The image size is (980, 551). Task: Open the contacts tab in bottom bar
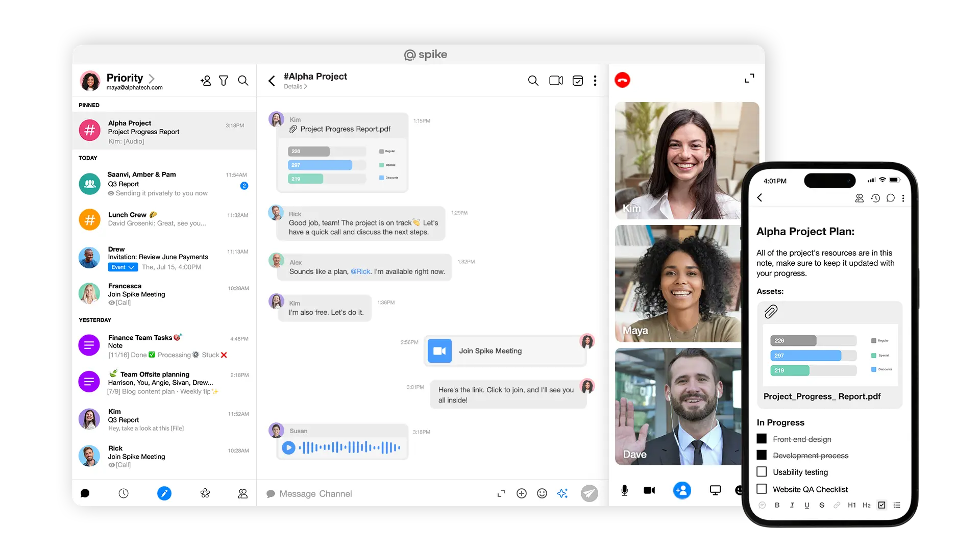coord(243,493)
